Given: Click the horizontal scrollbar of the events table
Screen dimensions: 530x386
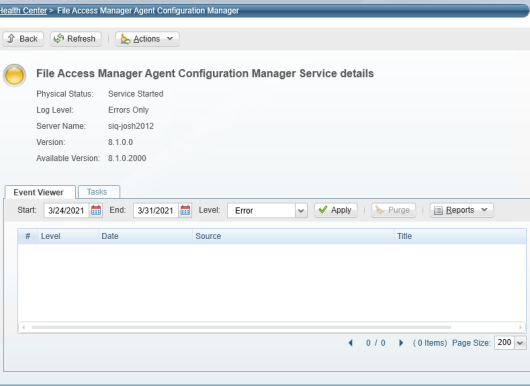Looking at the screenshot, I should click(241, 327).
